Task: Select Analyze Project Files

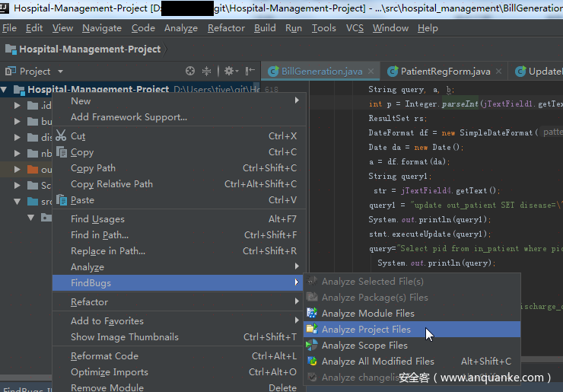Action: [x=412, y=329]
